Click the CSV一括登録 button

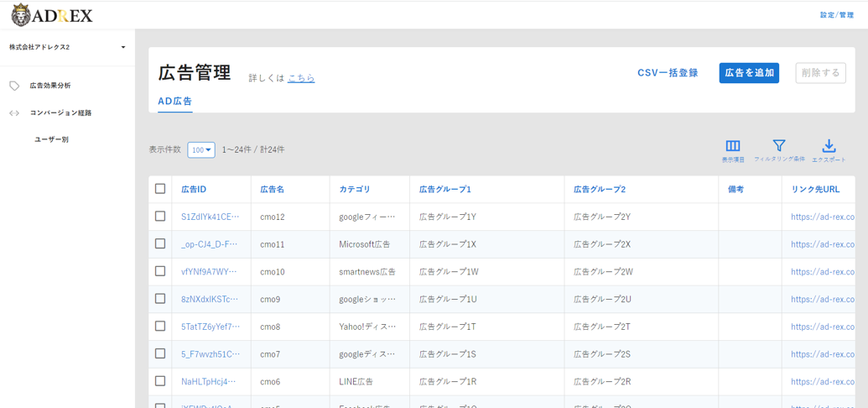coord(668,73)
